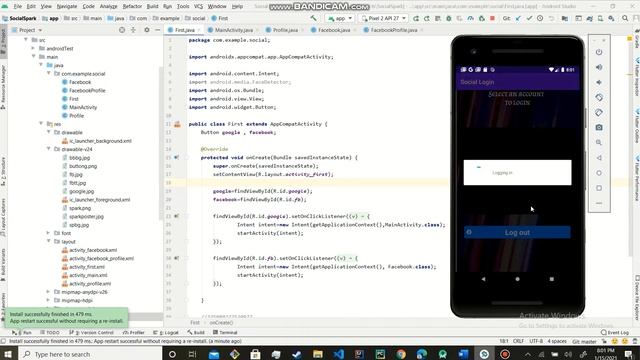Click the Event Log button
The width and height of the screenshot is (640, 360).
[615, 333]
